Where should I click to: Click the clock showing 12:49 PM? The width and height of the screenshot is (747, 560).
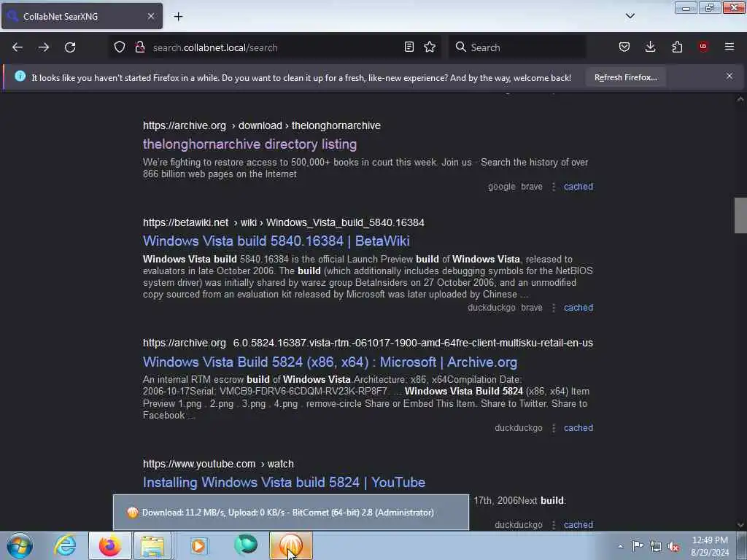pos(710,540)
